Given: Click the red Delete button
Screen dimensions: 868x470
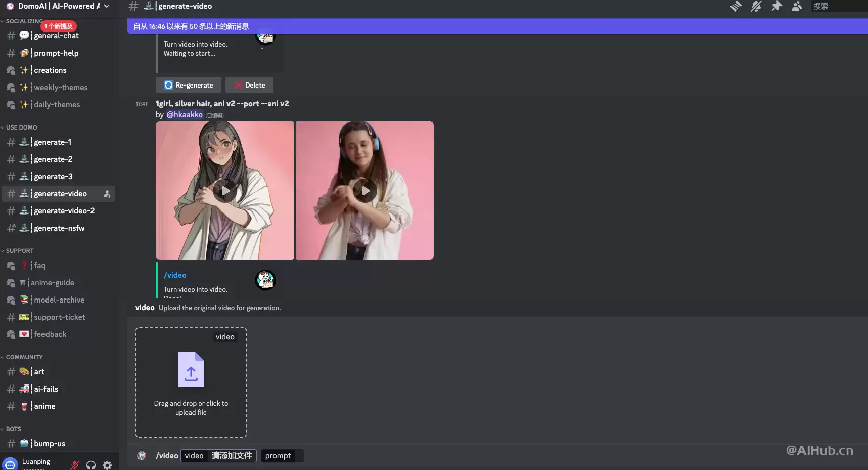Looking at the screenshot, I should [x=249, y=85].
